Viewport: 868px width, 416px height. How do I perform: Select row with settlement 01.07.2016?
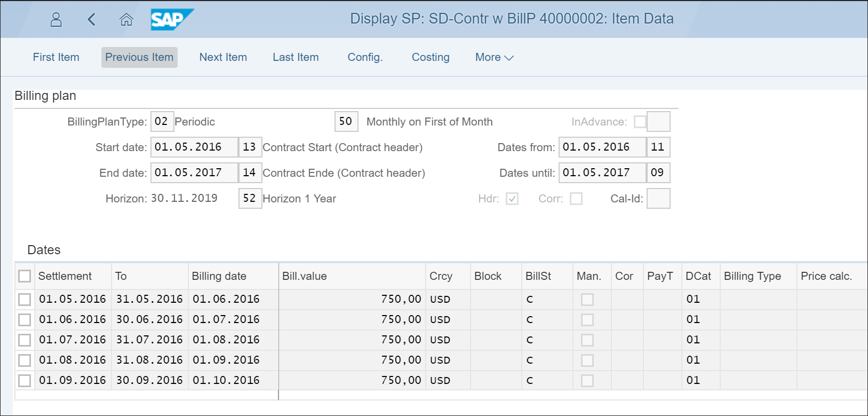[25, 340]
